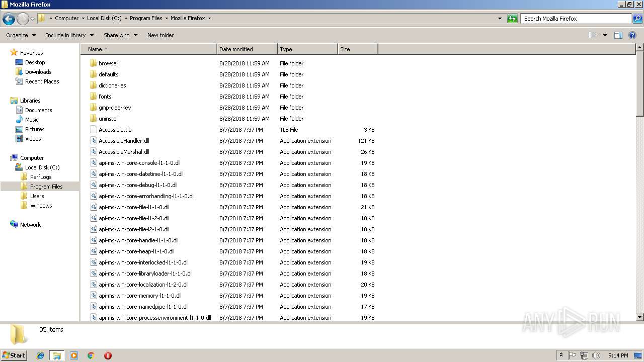644x362 pixels.
Task: Select the AccessibleHandler.dll file icon
Action: point(94,141)
